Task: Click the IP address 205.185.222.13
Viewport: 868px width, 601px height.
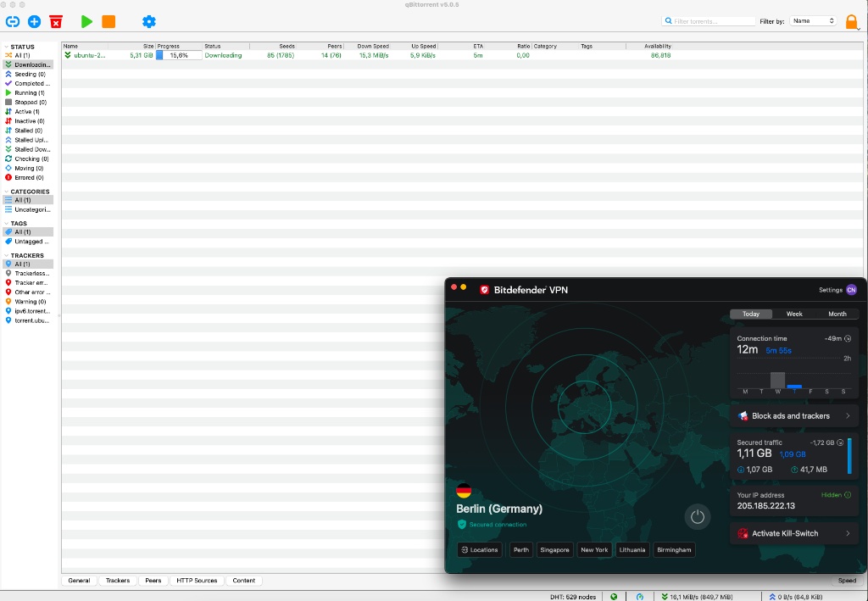Action: click(765, 506)
